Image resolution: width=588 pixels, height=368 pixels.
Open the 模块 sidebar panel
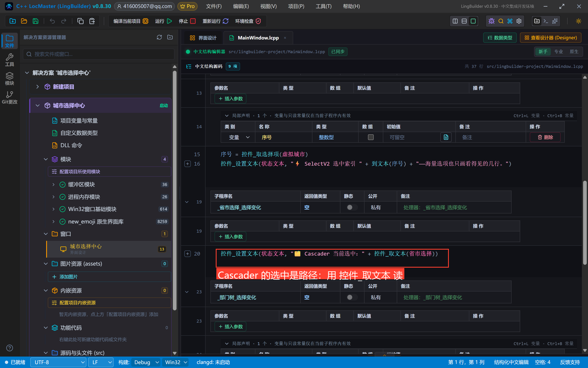9,79
